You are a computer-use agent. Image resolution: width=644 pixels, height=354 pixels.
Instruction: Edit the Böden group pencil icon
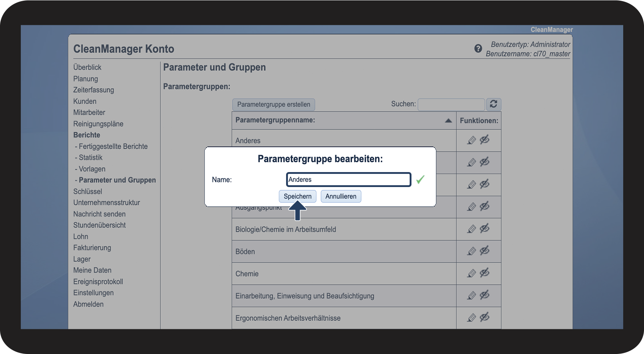472,251
